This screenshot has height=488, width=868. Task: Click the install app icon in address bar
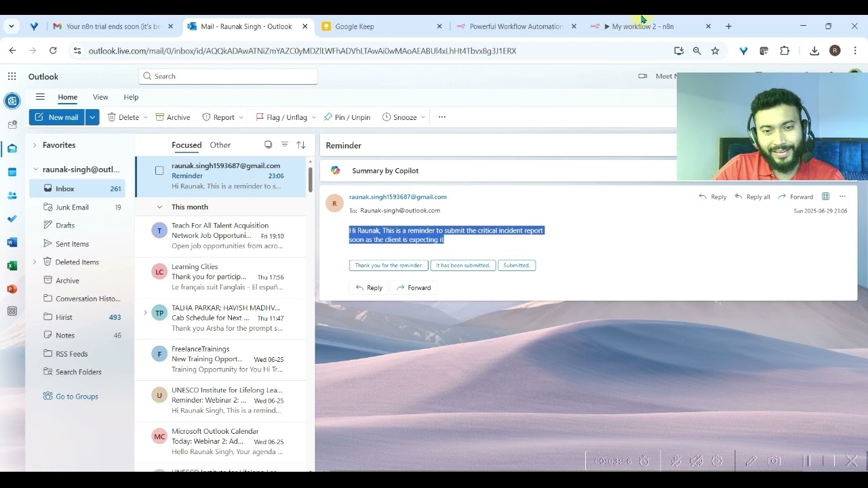point(679,51)
